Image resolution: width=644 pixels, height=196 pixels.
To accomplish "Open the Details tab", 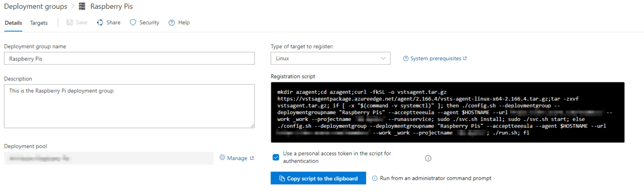I will pyautogui.click(x=13, y=23).
